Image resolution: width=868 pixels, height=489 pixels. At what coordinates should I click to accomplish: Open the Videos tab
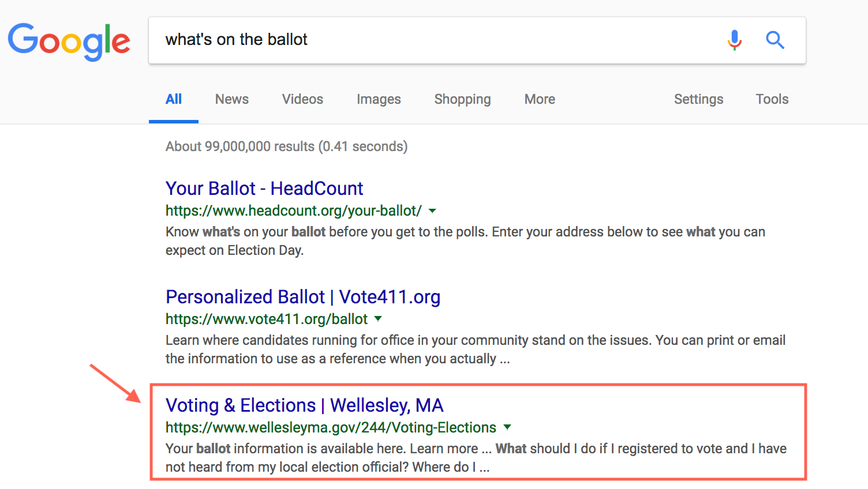[302, 99]
